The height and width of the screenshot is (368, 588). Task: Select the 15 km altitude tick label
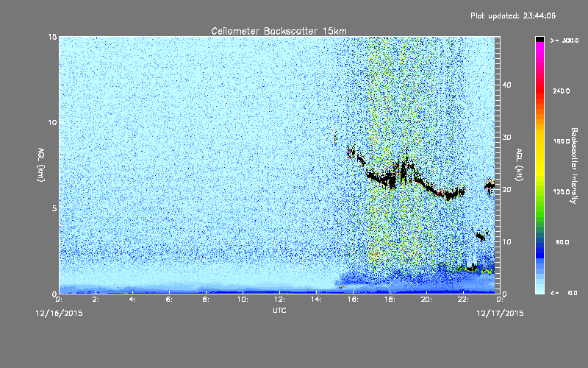tap(52, 37)
